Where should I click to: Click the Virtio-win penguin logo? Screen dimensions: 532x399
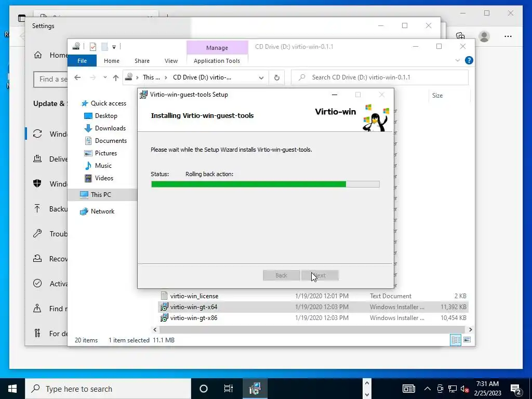(375, 117)
